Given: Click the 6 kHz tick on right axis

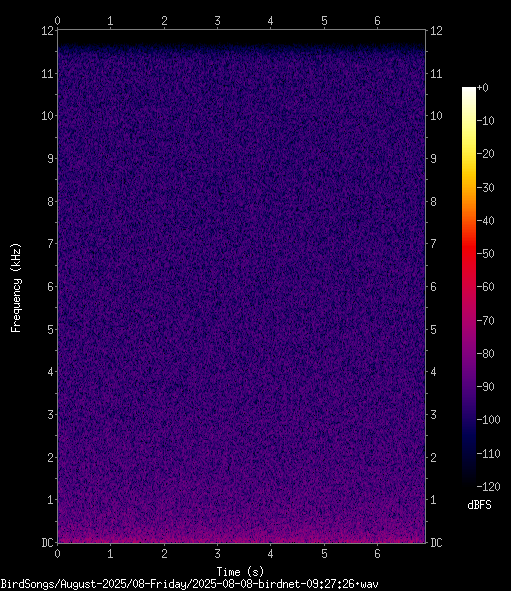Looking at the screenshot, I should pyautogui.click(x=433, y=287).
